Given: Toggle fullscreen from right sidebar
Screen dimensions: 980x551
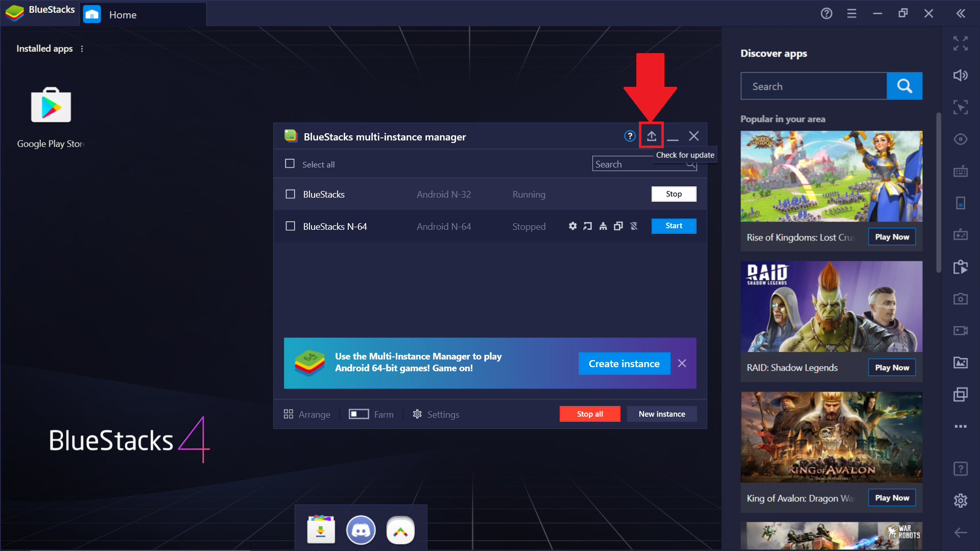Looking at the screenshot, I should click(960, 43).
